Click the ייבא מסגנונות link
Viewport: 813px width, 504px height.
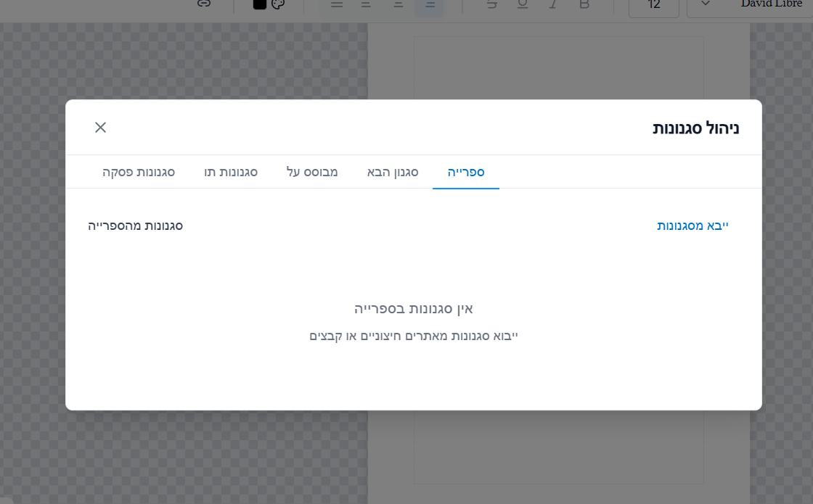693,226
